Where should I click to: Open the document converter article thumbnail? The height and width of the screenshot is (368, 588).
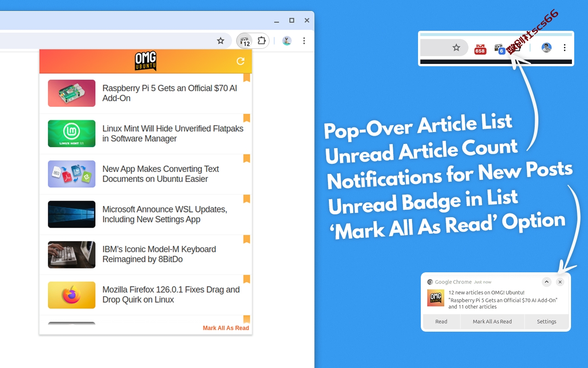point(72,174)
